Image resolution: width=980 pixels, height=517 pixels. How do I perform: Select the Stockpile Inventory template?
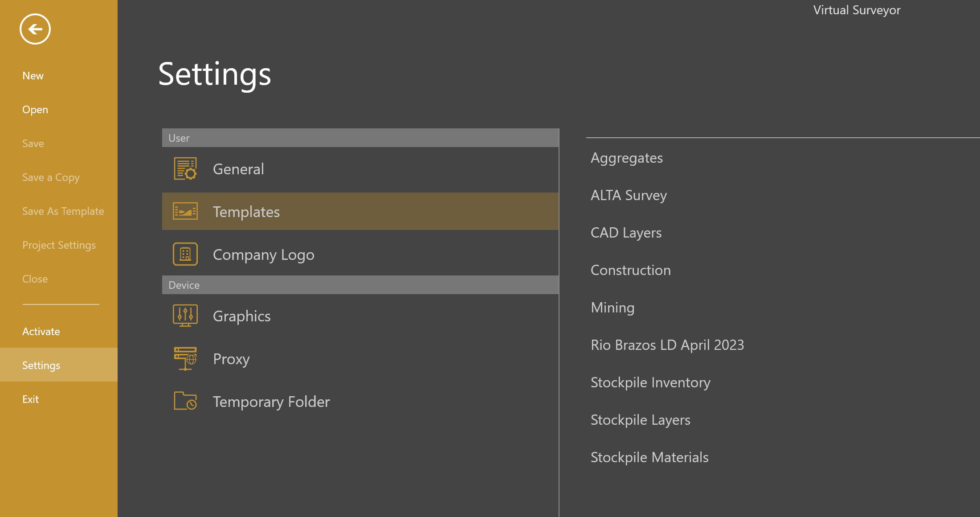650,382
